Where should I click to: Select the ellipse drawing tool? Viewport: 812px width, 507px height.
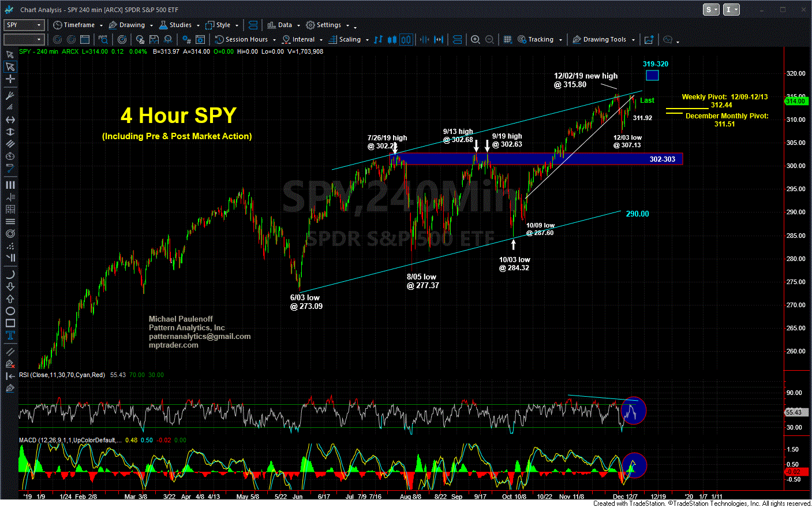[x=10, y=311]
